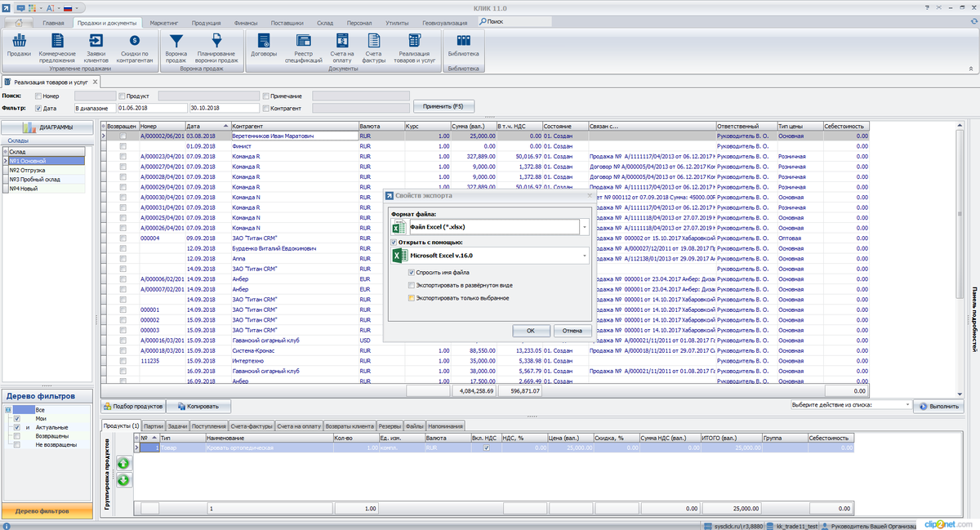The width and height of the screenshot is (980, 530).
Task: Check Возвращены in filter tree
Action: point(16,436)
